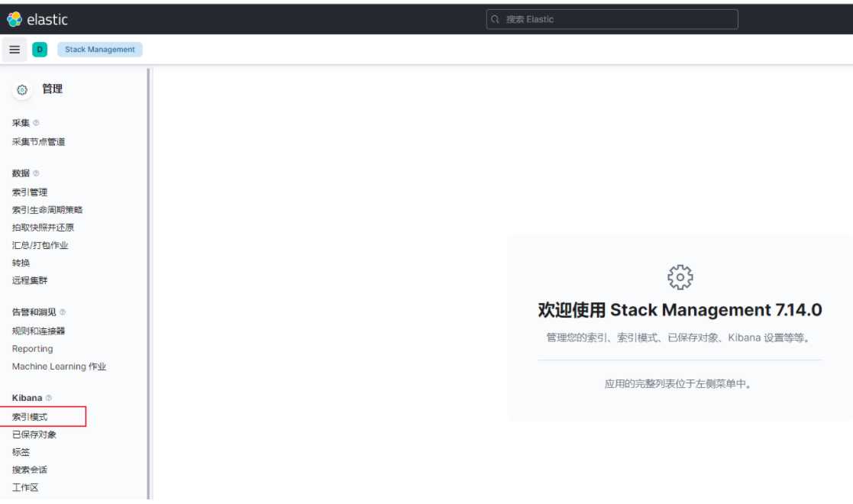Click the help icon next to 告警和洞见

point(63,312)
